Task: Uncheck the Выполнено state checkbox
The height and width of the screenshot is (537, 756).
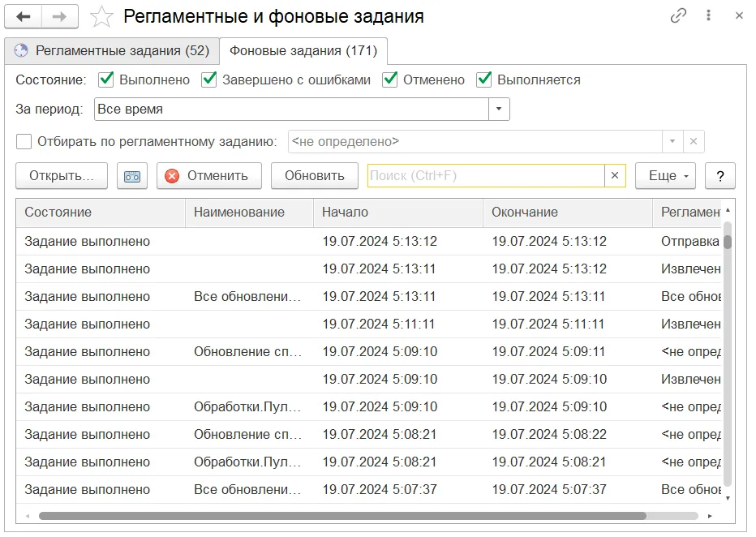Action: [105, 79]
